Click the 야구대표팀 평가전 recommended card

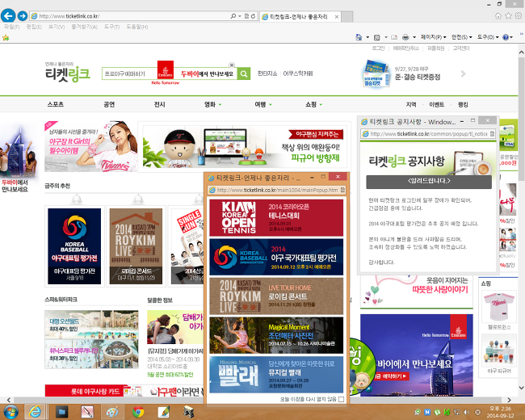coord(74,246)
